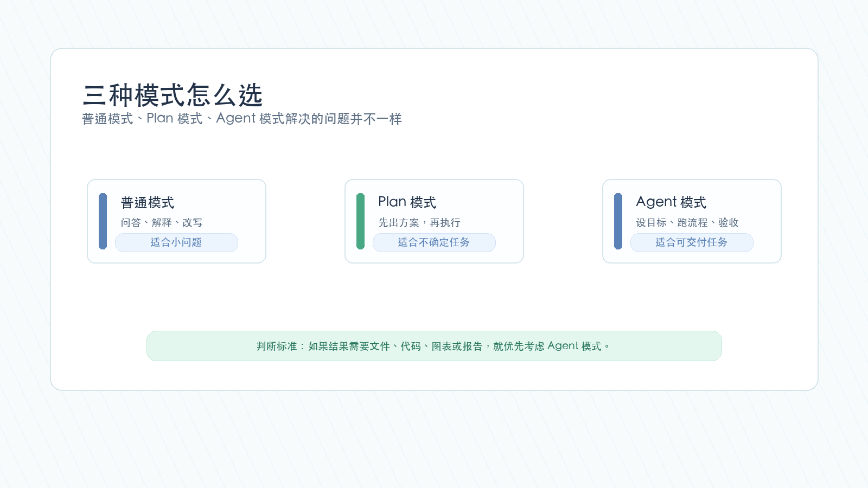
Task: Click the green accent bar on Plan 模式 card
Action: click(361, 221)
